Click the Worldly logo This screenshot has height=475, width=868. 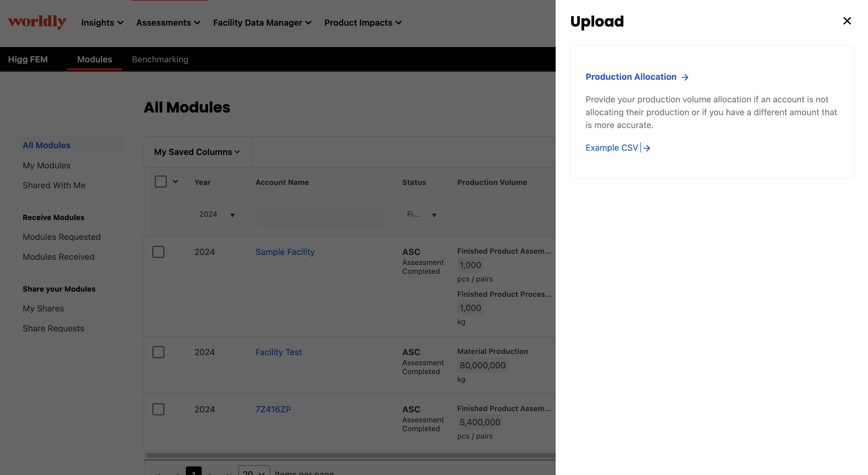[37, 22]
